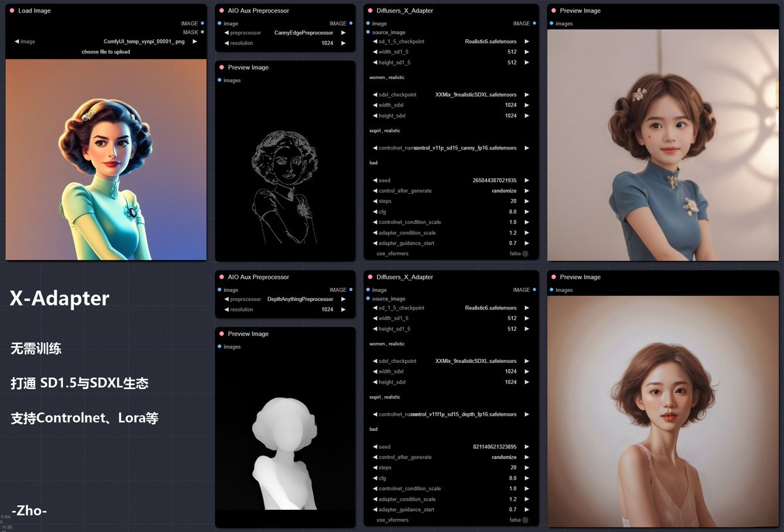The image size is (784, 532).
Task: Click generated short-haired woman in camisole preview image
Action: [663, 411]
